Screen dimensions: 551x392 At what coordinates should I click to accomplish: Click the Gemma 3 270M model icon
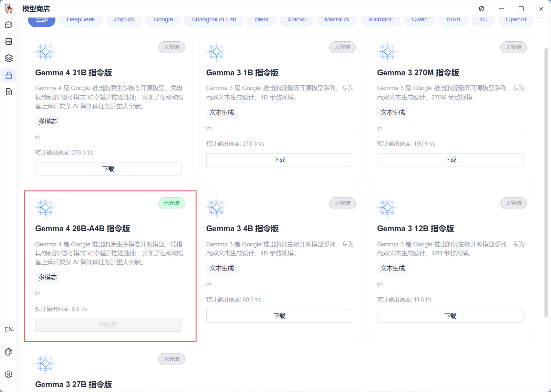pyautogui.click(x=387, y=52)
